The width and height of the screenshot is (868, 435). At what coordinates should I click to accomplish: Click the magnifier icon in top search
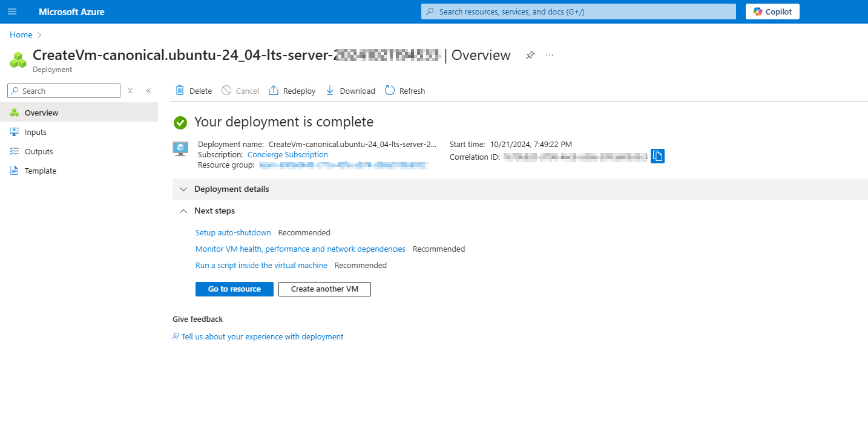pos(430,11)
